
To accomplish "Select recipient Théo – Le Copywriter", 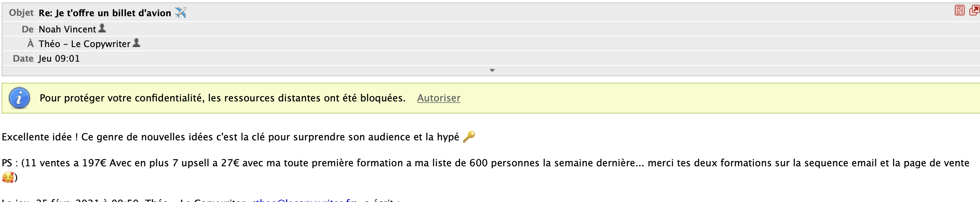I will coord(85,44).
